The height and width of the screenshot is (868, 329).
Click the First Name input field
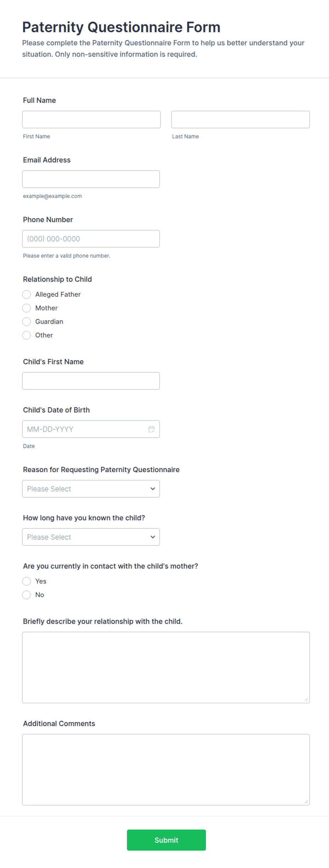coord(91,120)
